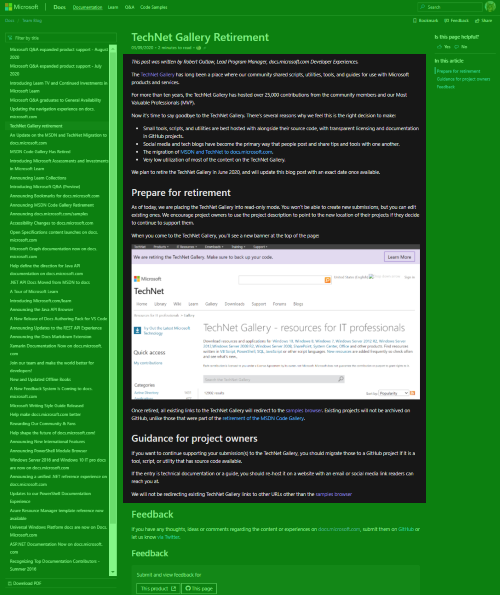The image size is (500, 595).
Task: Open MSDN and TechNet to docs.microsoft.com link
Action: click(x=226, y=152)
